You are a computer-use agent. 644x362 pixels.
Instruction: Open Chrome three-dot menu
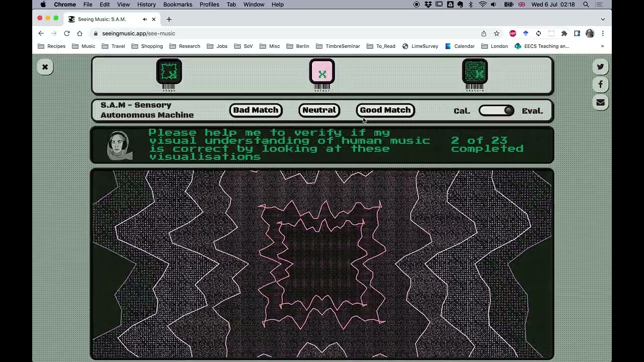click(603, 33)
